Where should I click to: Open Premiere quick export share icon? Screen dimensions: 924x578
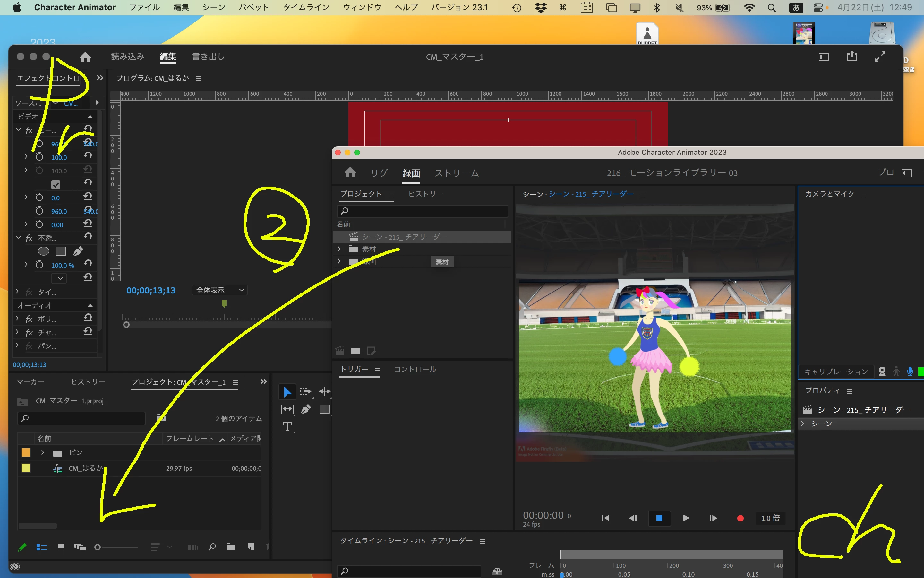[852, 57]
